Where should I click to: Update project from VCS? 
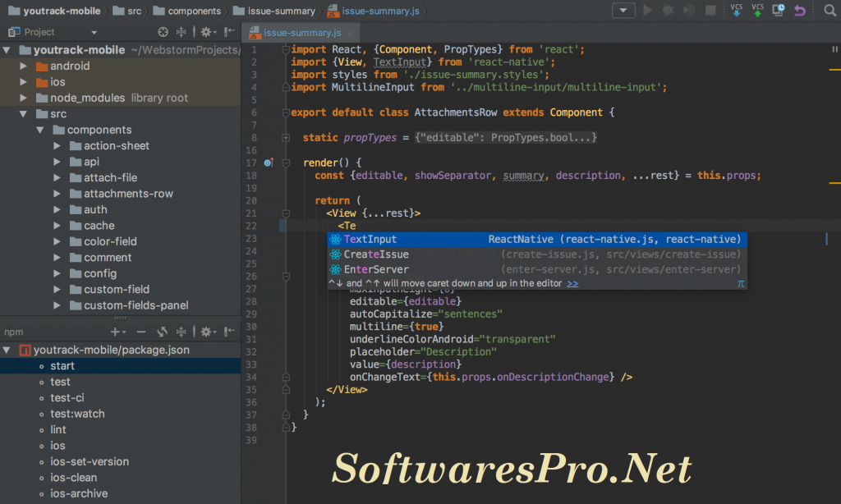pyautogui.click(x=737, y=11)
